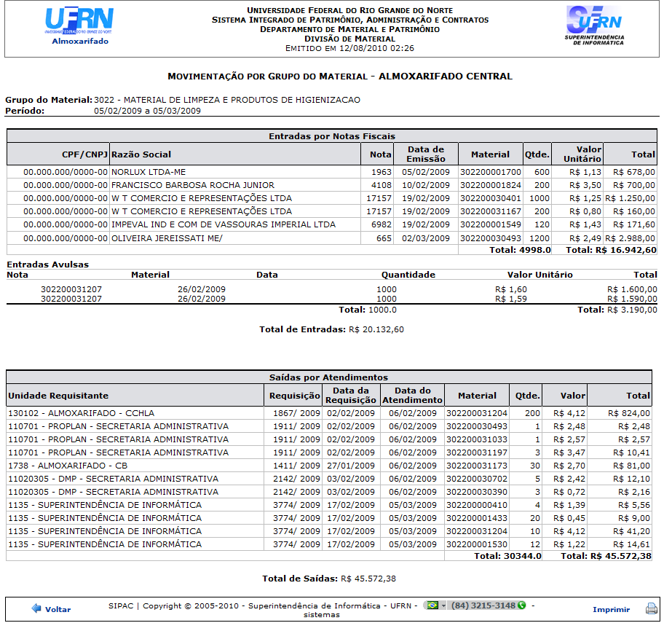Click the total value R$ 1.250,00
Viewport: 672px width, 631px height.
[630, 198]
